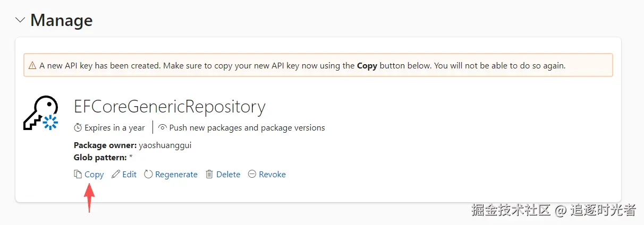
Task: Copy the new API key via link
Action: pyautogui.click(x=94, y=174)
